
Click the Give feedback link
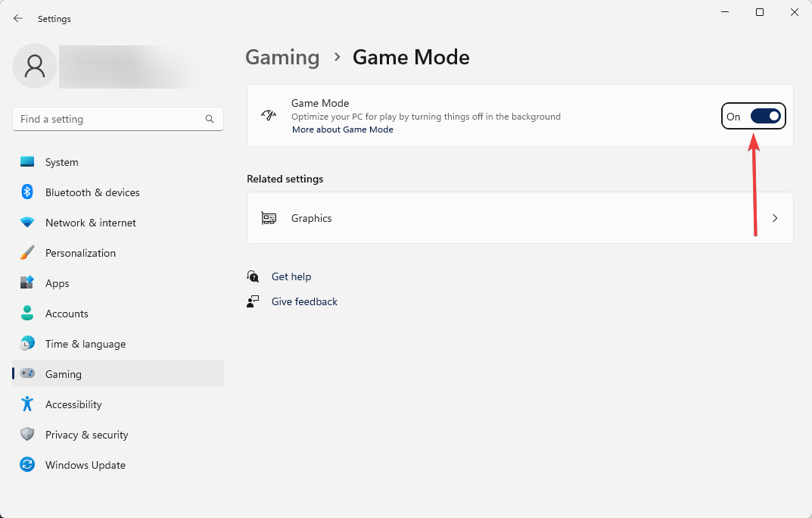[x=304, y=301]
